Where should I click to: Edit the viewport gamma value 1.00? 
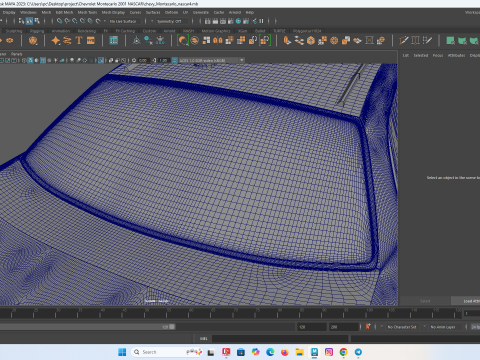click(x=163, y=60)
